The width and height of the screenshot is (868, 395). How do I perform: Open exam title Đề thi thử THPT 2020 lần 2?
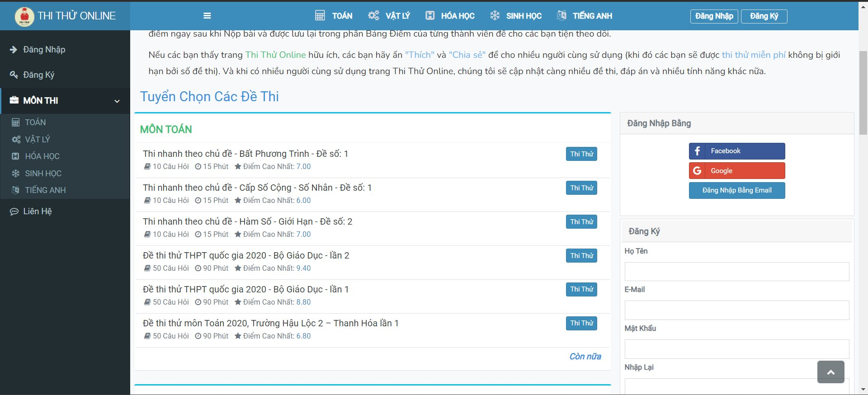point(246,255)
